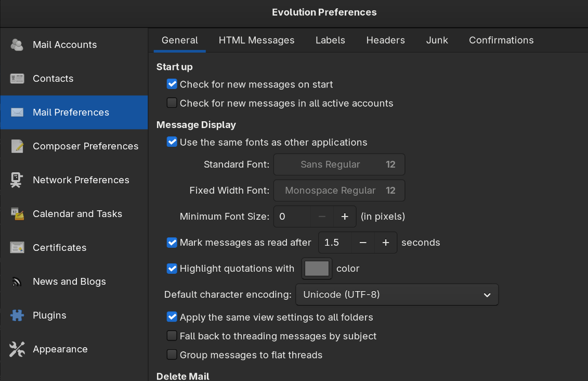Switch to the HTML Messages tab

pos(256,41)
